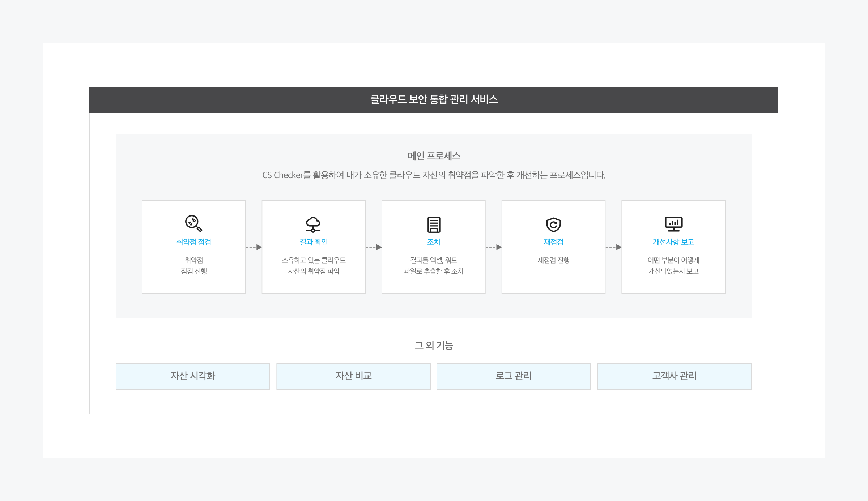Click the 조치 blue title

point(434,242)
